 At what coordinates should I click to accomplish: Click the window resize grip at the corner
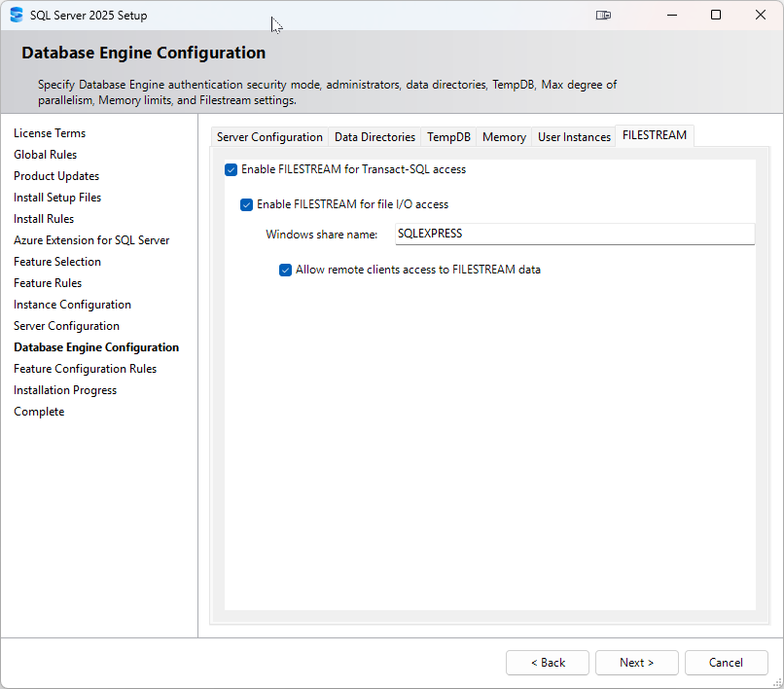pyautogui.click(x=777, y=682)
